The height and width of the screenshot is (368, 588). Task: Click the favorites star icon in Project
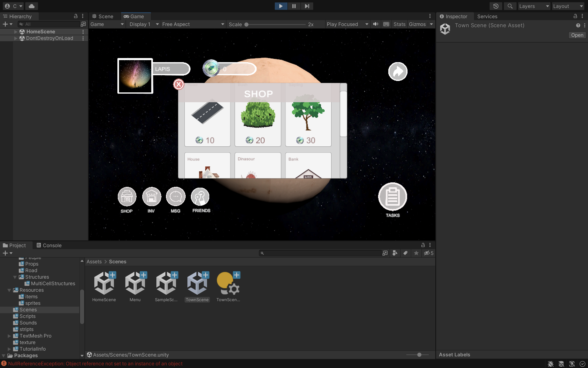tap(416, 253)
